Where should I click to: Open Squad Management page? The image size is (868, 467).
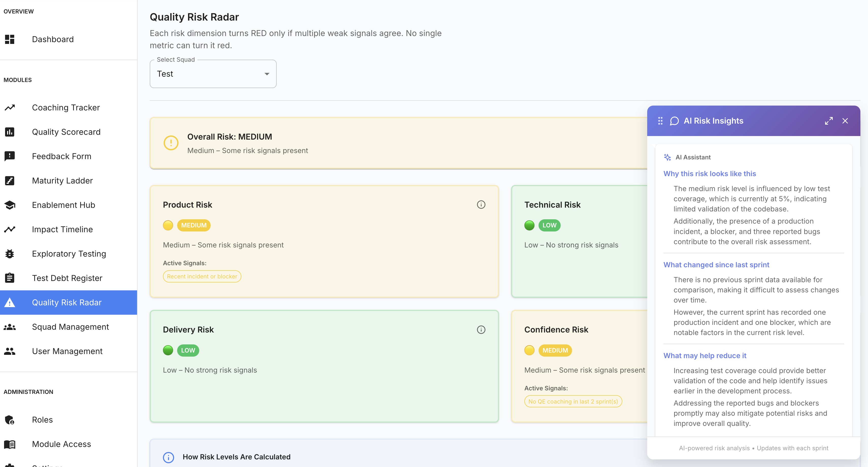tap(69, 327)
